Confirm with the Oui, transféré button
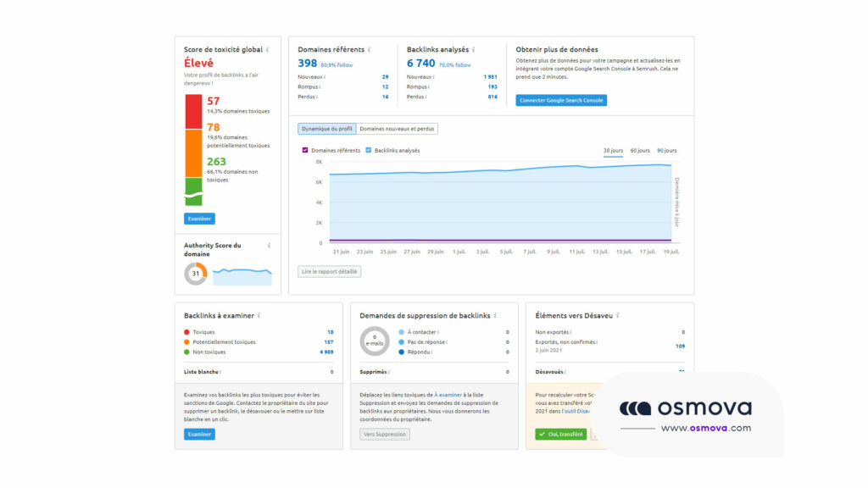Image resolution: width=868 pixels, height=488 pixels. tap(559, 433)
